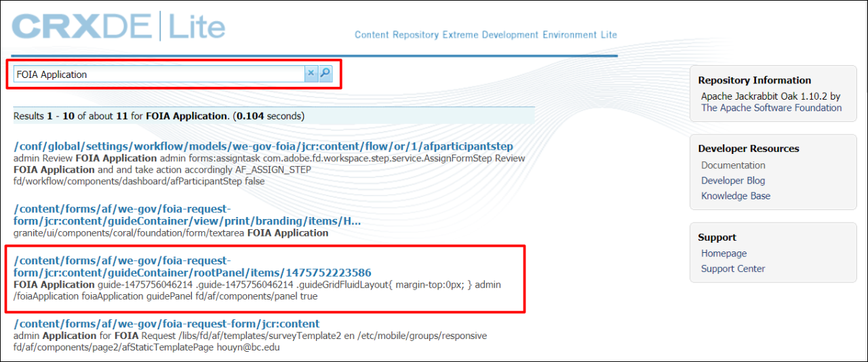The height and width of the screenshot is (362, 868).
Task: Click the Apache Jackrabbit Oak 1.10.2 text
Action: (x=770, y=96)
